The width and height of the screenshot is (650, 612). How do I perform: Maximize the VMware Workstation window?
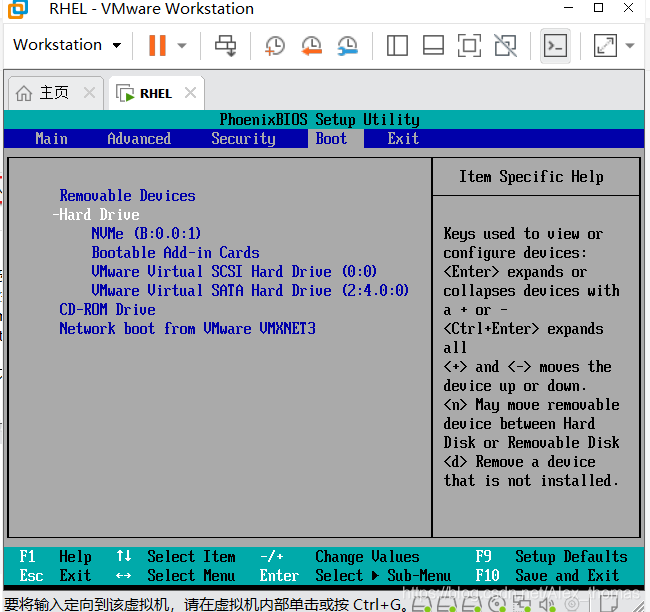click(x=598, y=8)
